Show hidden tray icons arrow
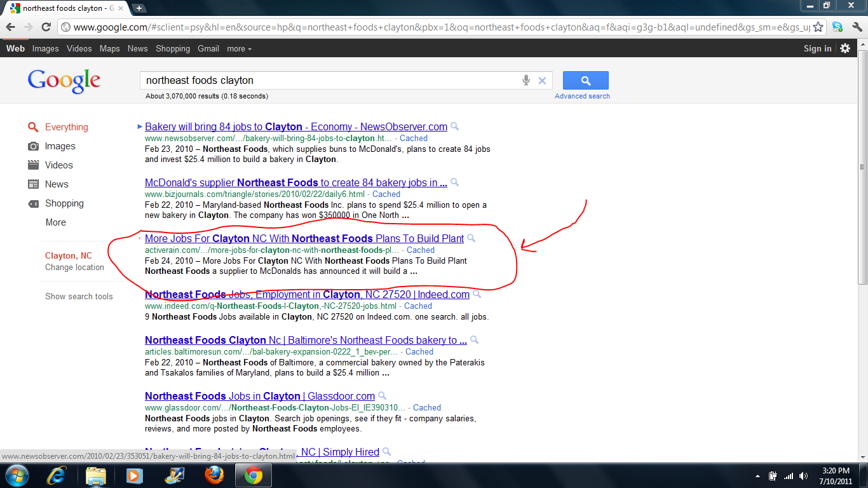The image size is (868, 488). 757,476
